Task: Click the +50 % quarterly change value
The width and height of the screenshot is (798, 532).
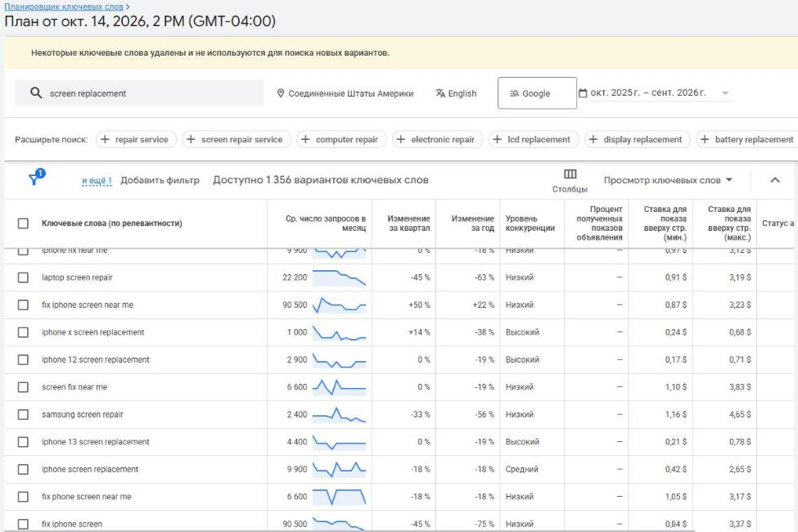Action: click(x=419, y=305)
